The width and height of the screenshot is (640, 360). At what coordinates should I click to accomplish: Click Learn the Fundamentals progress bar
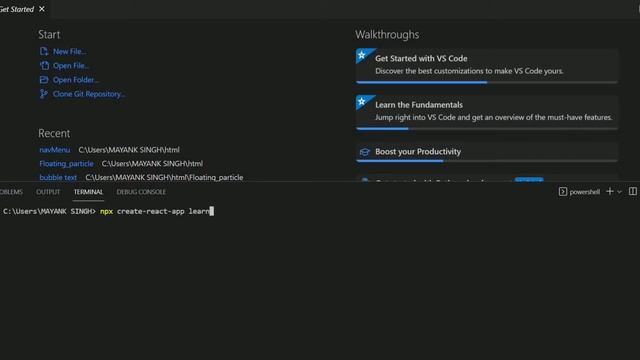point(487,129)
